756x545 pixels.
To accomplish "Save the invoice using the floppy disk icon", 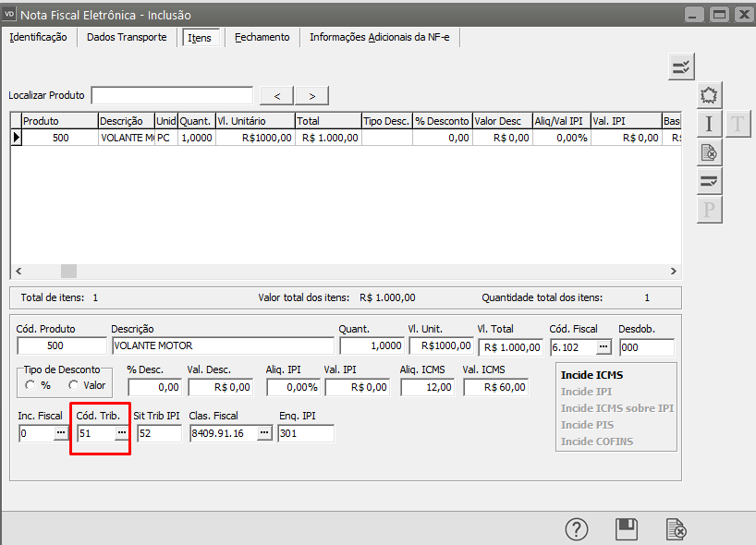I will 627,529.
